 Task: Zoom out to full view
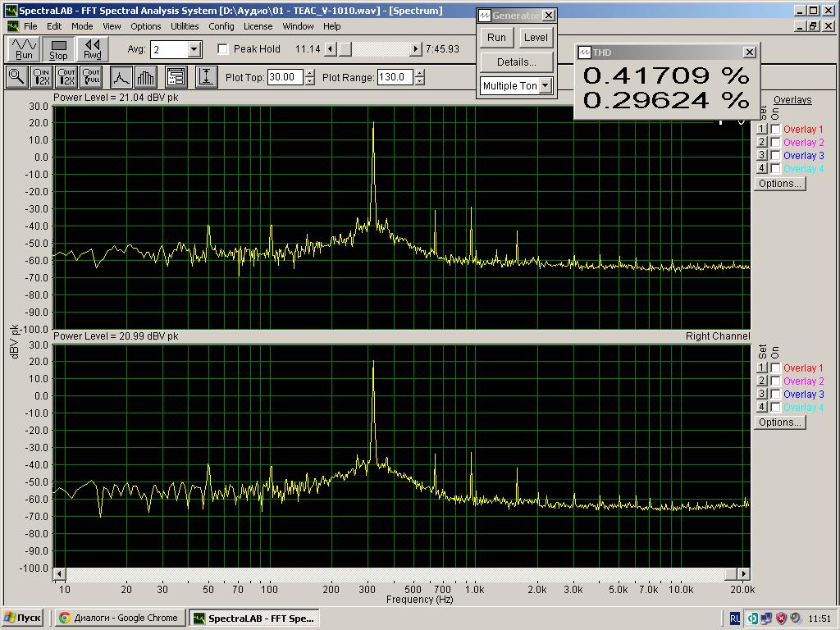[91, 77]
